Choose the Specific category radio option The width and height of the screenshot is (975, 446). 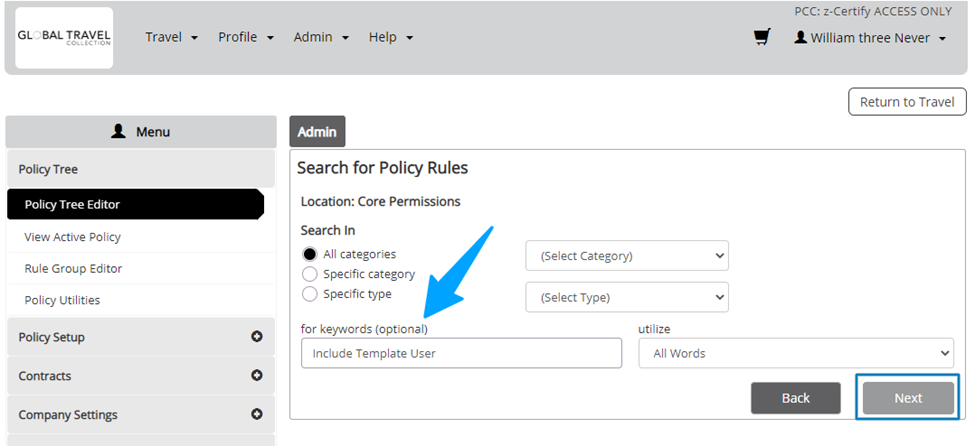(309, 274)
